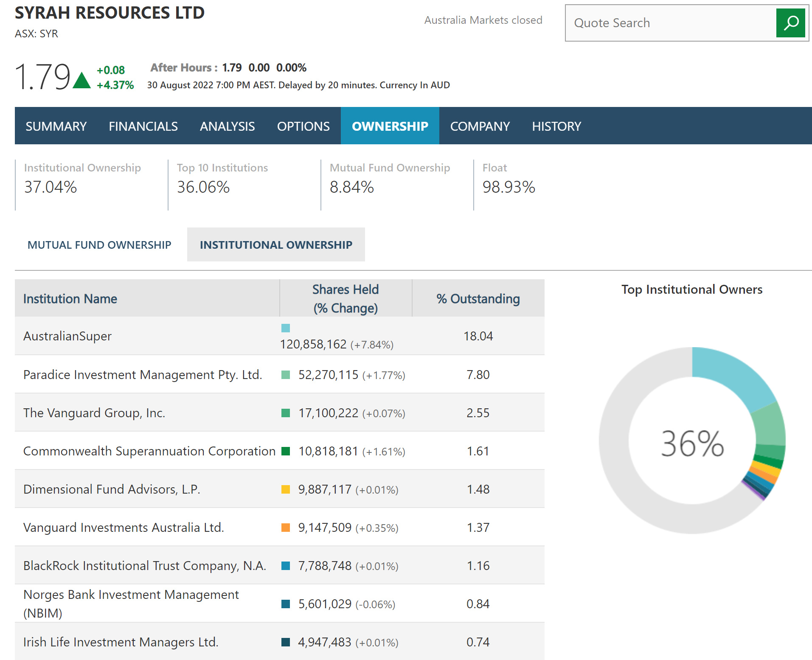Screen dimensions: 812x660
Task: Open the Analysis tab
Action: pyautogui.click(x=227, y=126)
